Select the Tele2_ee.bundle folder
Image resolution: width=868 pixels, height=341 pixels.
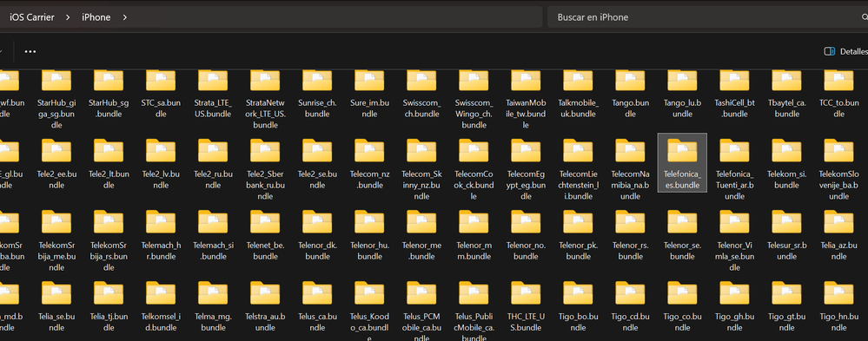(x=56, y=163)
